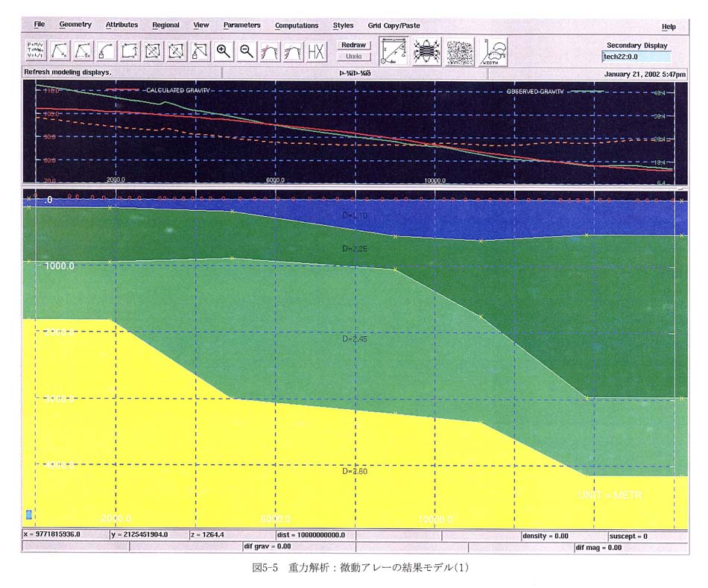Select the crossed square with arrows icon
Image resolution: width=708 pixels, height=588 pixels.
click(x=153, y=51)
